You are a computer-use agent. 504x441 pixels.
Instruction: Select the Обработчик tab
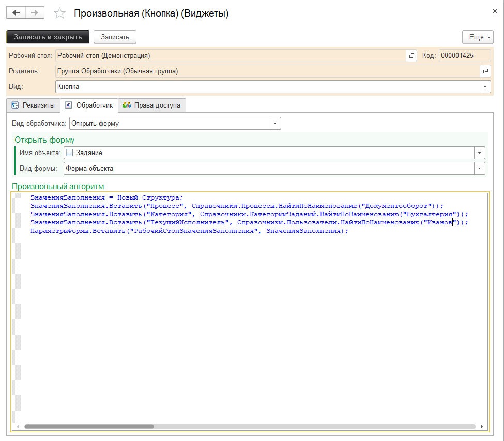(x=89, y=105)
